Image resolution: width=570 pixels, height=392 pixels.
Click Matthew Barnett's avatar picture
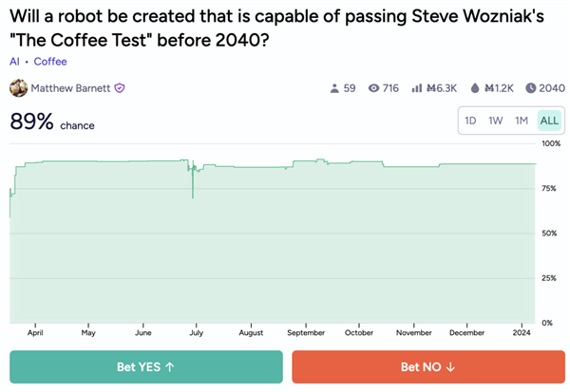click(18, 88)
